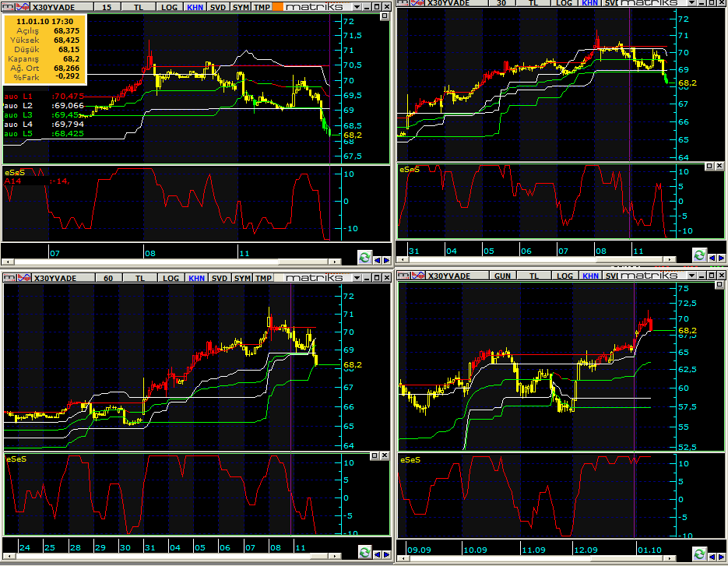Click the refresh icon in 60-minute chart
This screenshot has width=728, height=566.
tap(365, 552)
